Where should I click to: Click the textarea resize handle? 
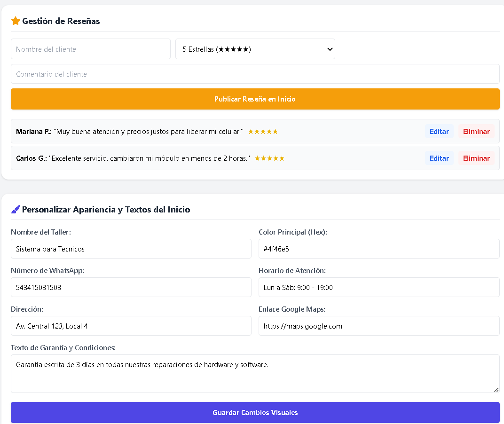496,390
